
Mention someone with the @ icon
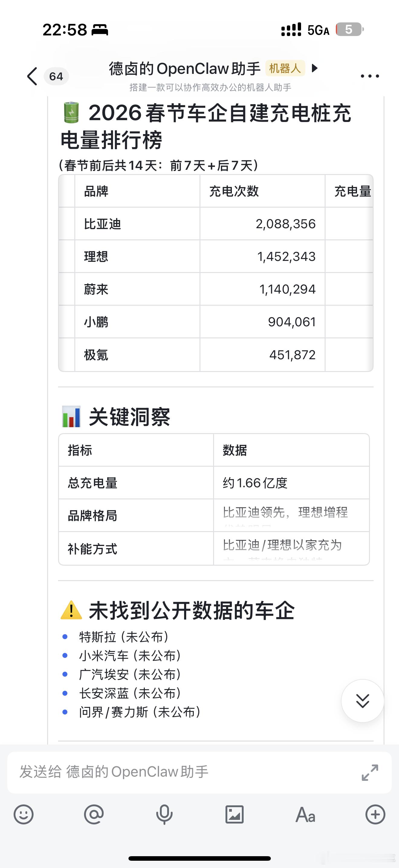(x=94, y=815)
